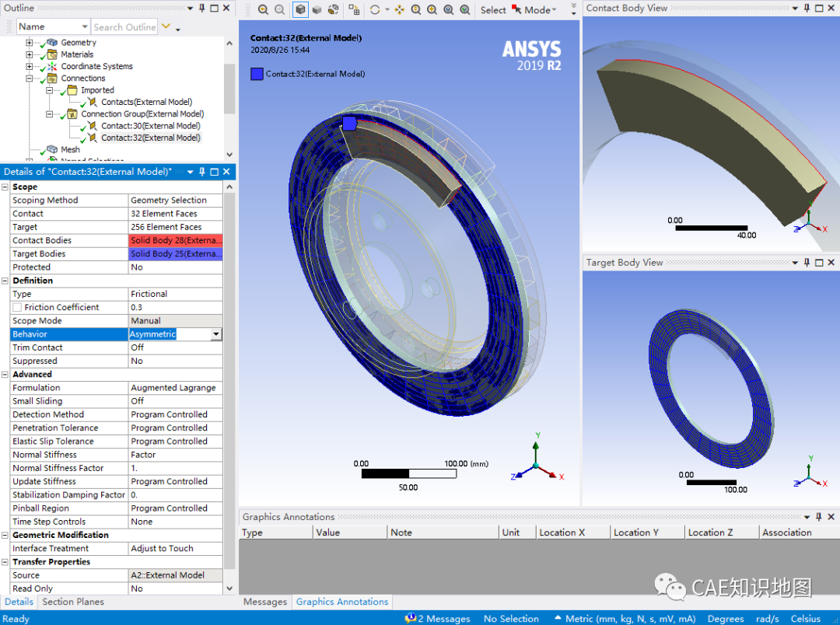This screenshot has width=840, height=625.
Task: Open the Outline panel options dropdown
Action: [x=191, y=8]
